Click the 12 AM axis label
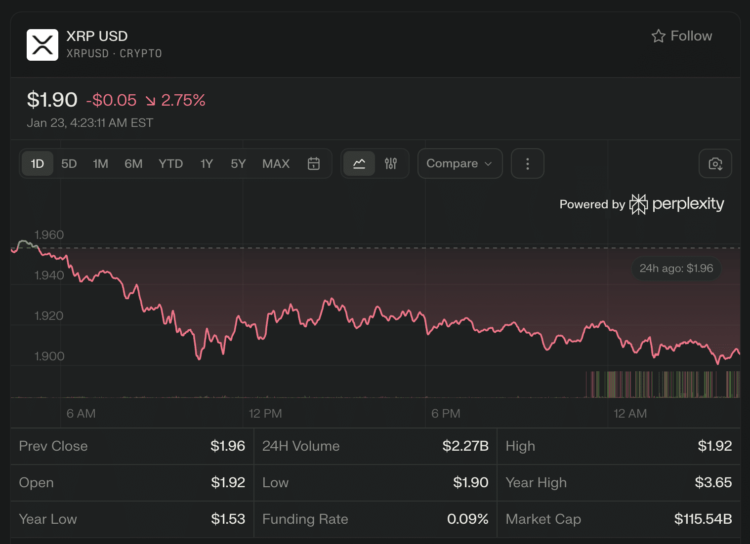 coord(630,413)
